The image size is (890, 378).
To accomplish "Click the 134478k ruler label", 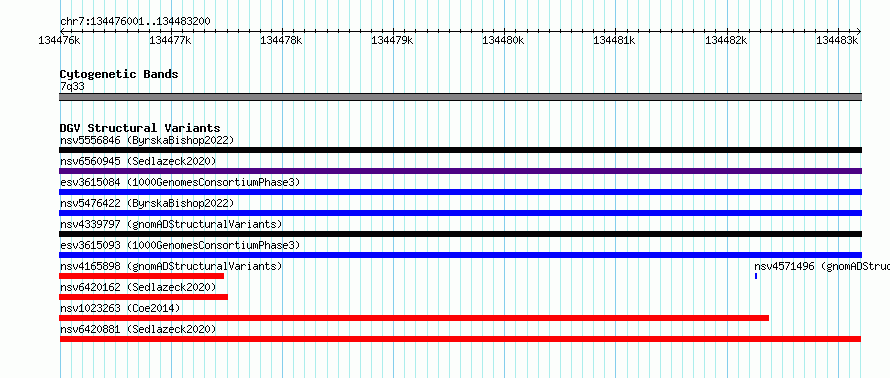I will click(281, 40).
